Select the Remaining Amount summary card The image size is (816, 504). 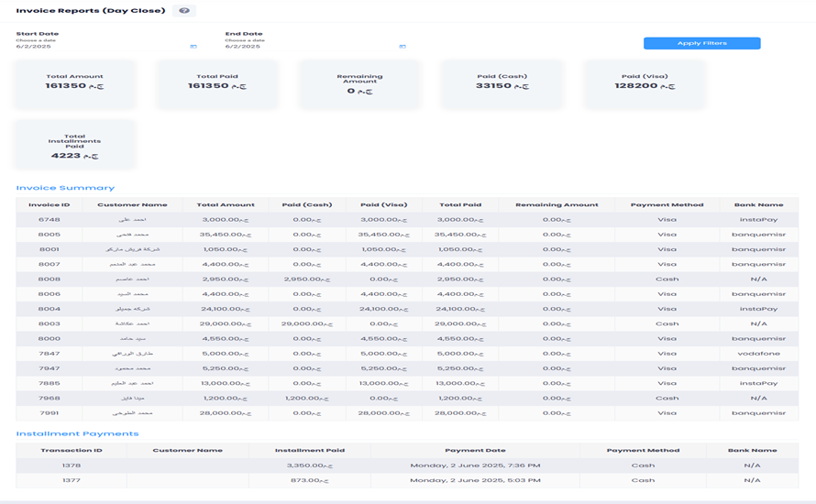[x=359, y=84]
